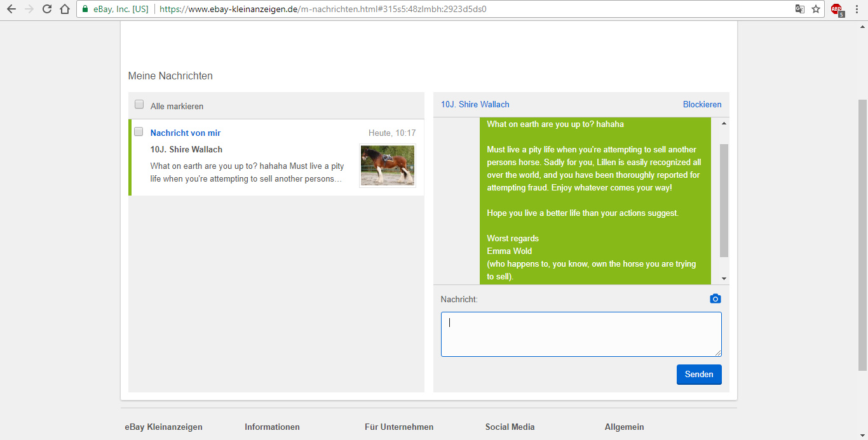This screenshot has height=440, width=868.
Task: Click the conversation scrollbar thumb
Action: 724,200
